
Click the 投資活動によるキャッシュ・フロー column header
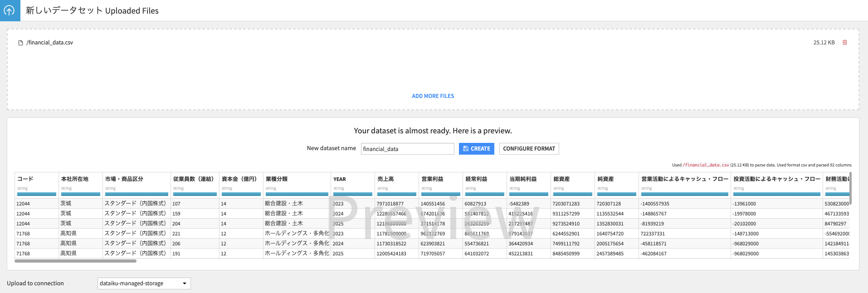777,179
